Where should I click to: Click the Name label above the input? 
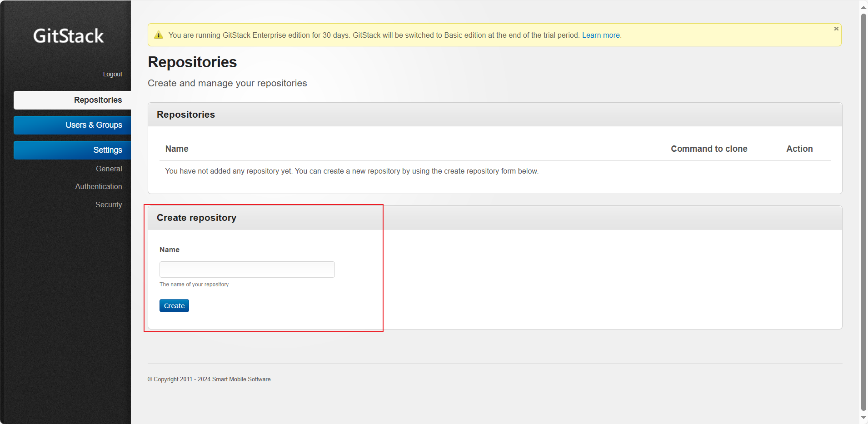point(170,249)
